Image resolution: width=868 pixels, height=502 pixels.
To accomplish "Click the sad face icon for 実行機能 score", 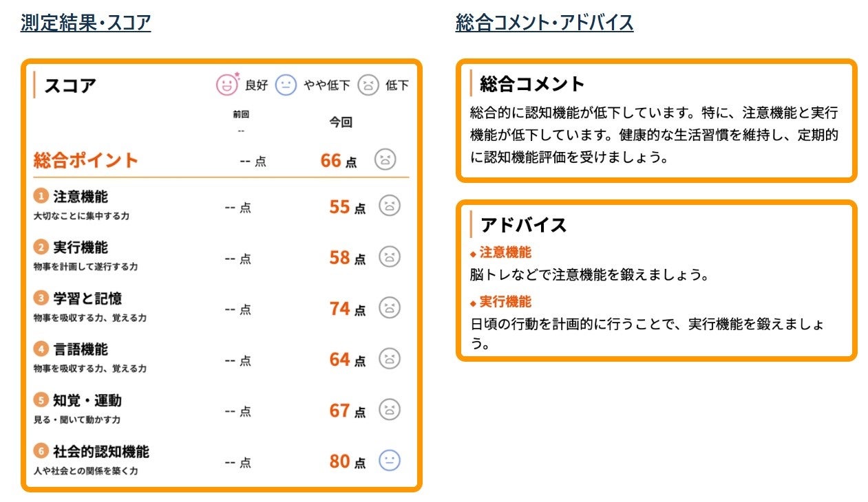I will (x=390, y=257).
